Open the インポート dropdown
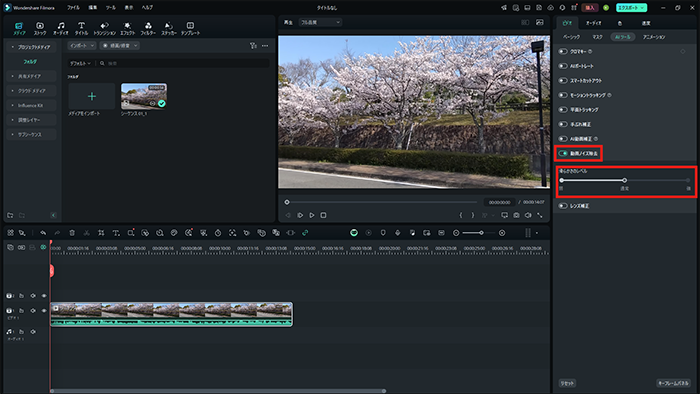The width and height of the screenshot is (700, 394). click(x=82, y=46)
